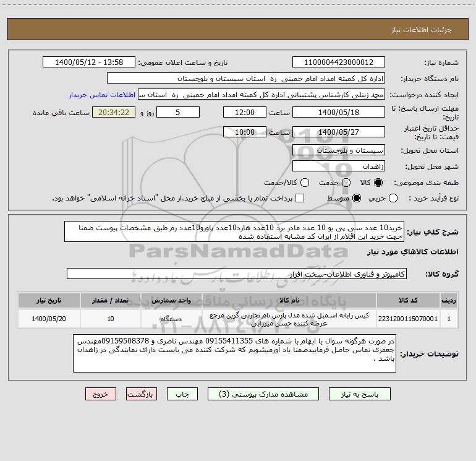Click the نام دستگاه خریدار label
This screenshot has width=476, height=461.
tap(430, 79)
